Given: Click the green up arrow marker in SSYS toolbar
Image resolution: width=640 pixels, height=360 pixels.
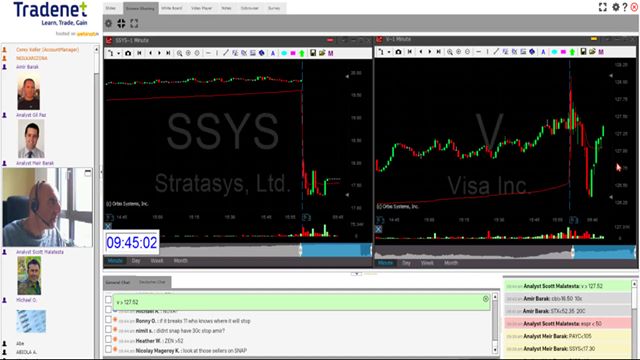Looking at the screenshot, I should [302, 53].
